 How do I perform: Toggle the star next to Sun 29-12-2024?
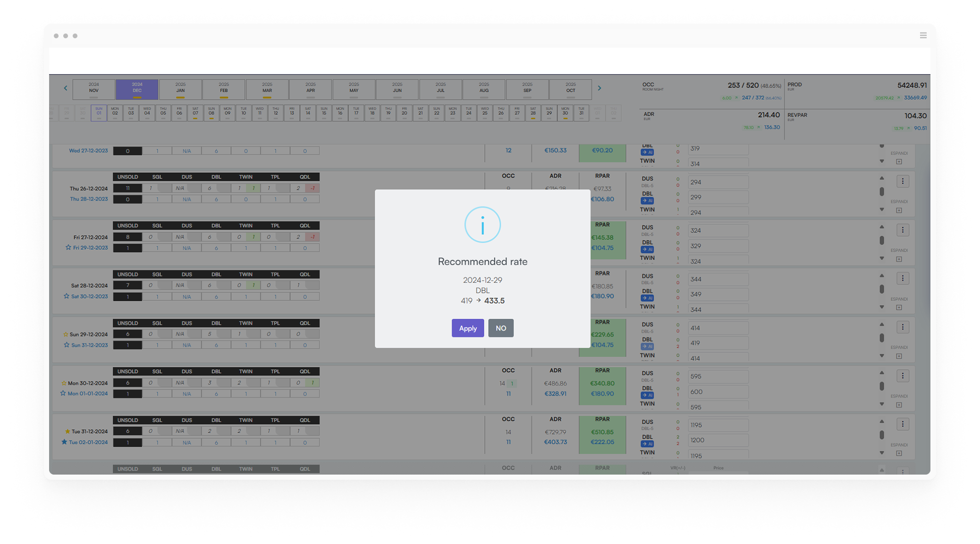[x=66, y=334]
